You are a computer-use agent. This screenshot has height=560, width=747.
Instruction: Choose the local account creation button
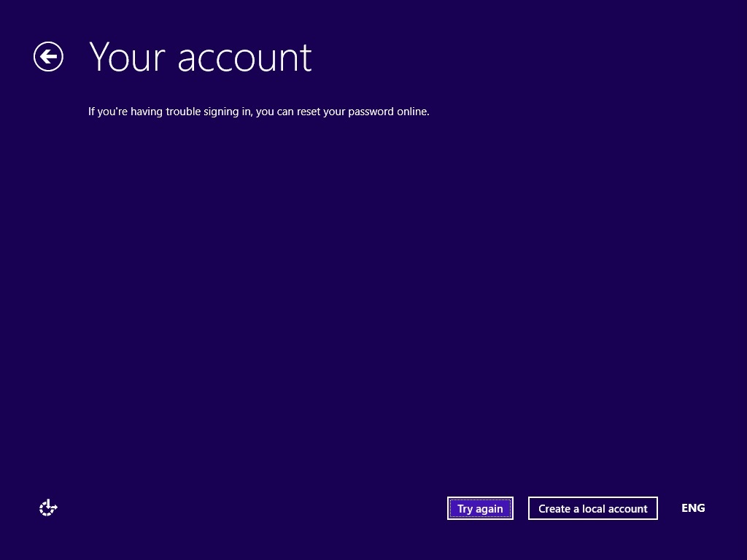pos(592,508)
